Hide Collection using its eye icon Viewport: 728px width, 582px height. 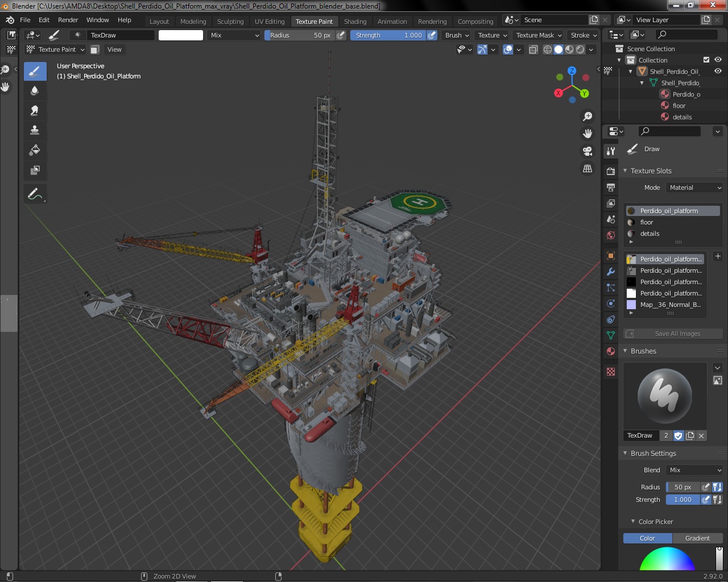coord(718,60)
